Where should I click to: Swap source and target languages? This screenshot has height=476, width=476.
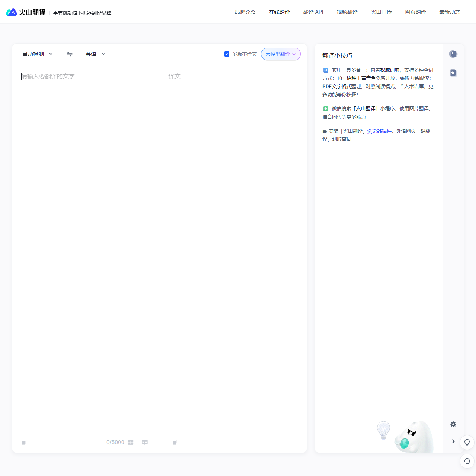coord(70,54)
